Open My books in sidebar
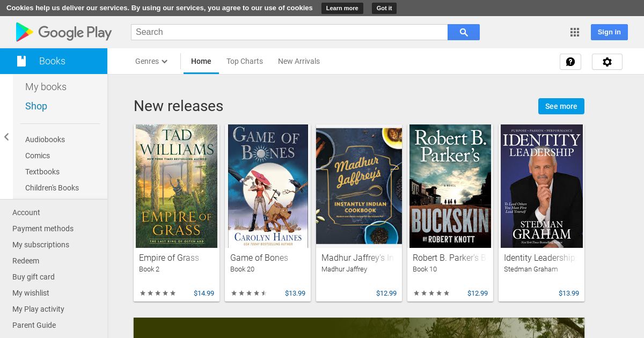The width and height of the screenshot is (644, 338). click(46, 87)
